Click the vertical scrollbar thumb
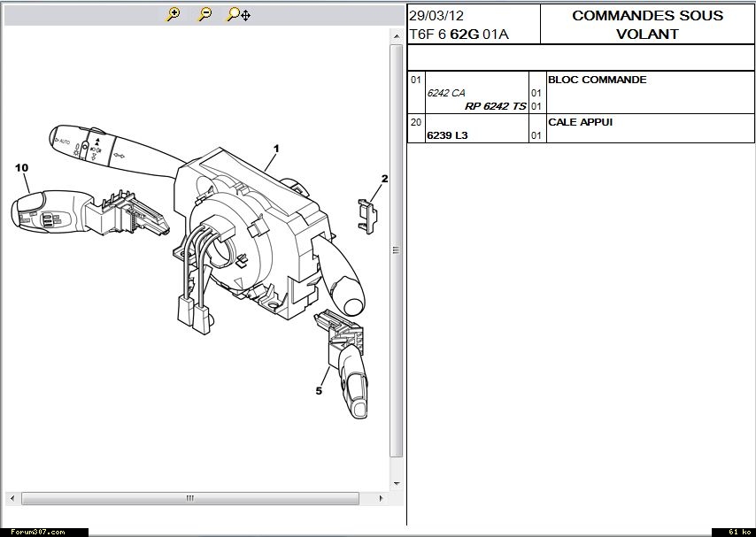The width and height of the screenshot is (756, 537). point(397,250)
